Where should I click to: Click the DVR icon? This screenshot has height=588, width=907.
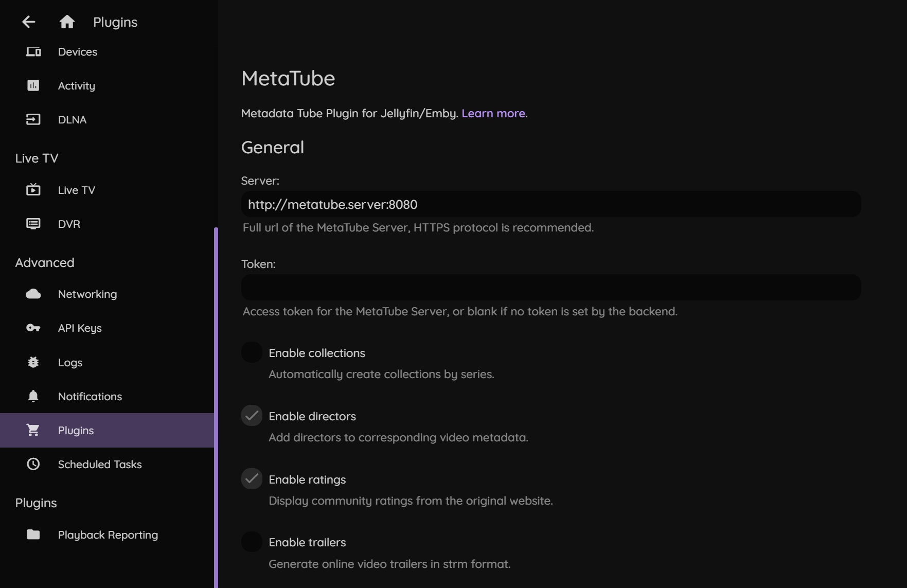tap(33, 224)
